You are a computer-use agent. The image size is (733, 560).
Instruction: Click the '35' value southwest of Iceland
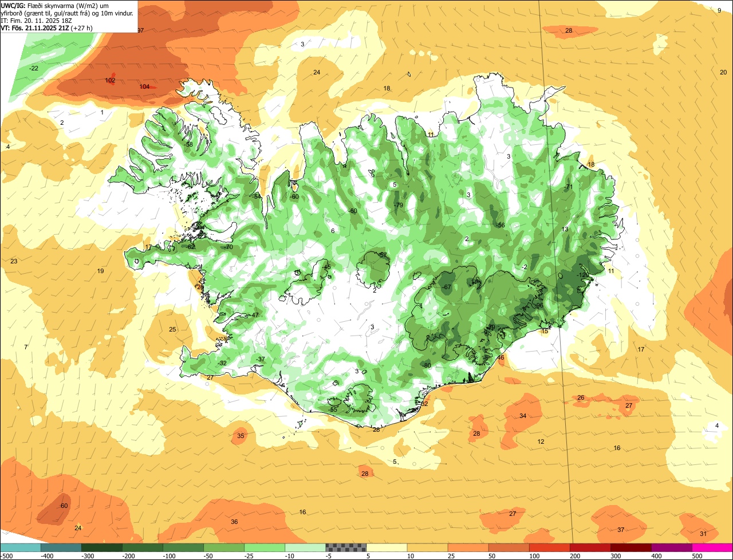[241, 436]
